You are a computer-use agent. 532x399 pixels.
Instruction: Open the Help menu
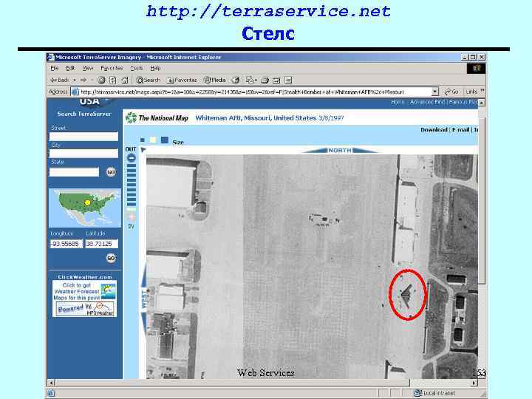155,68
